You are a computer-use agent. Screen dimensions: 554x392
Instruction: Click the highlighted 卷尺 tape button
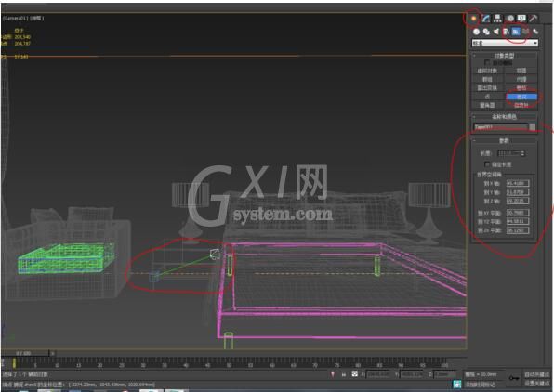pyautogui.click(x=521, y=97)
